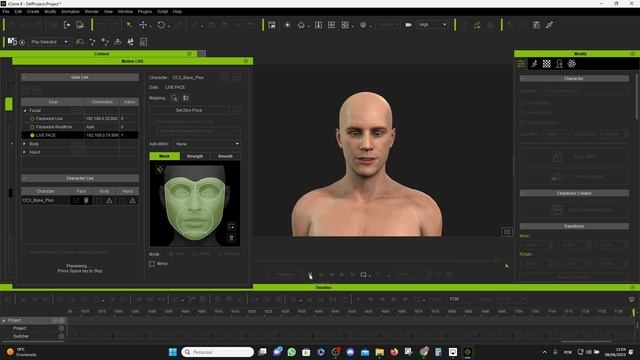Open WhatsApp from the taskbar
640x360 pixels.
(x=291, y=352)
